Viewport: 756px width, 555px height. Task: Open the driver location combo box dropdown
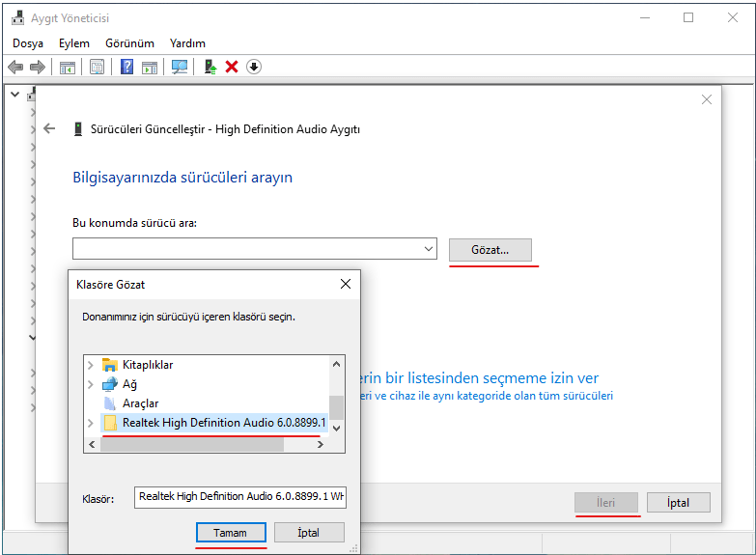point(428,249)
